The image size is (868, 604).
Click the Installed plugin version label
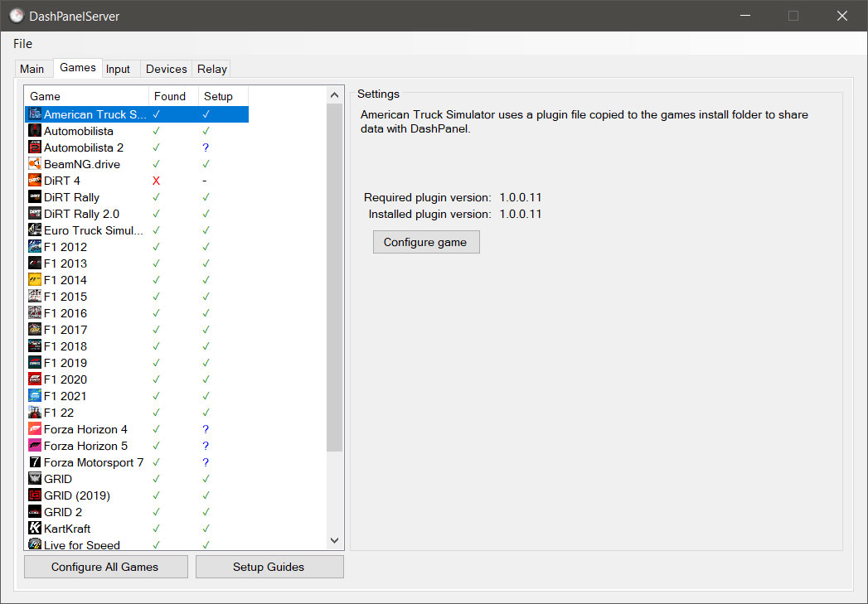point(429,214)
